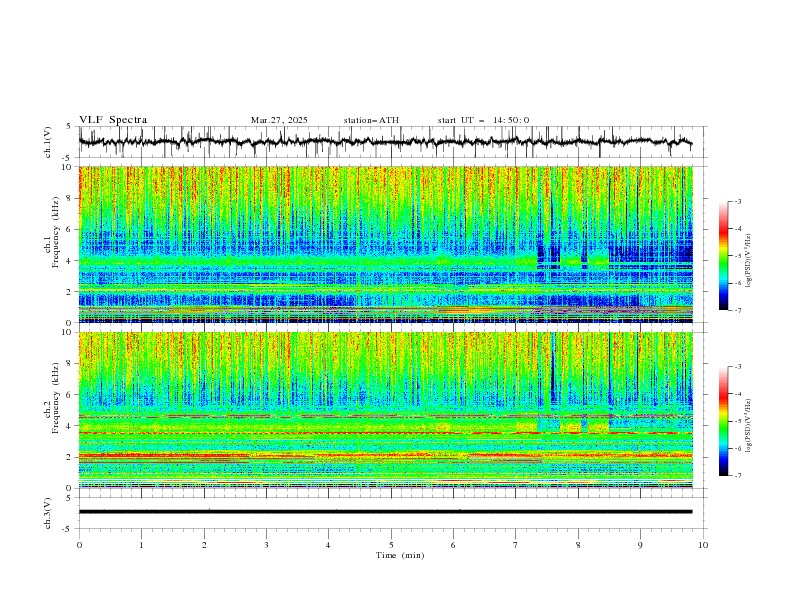Click the ch.1 color bar legend
This screenshot has width=792, height=612.
(724, 256)
